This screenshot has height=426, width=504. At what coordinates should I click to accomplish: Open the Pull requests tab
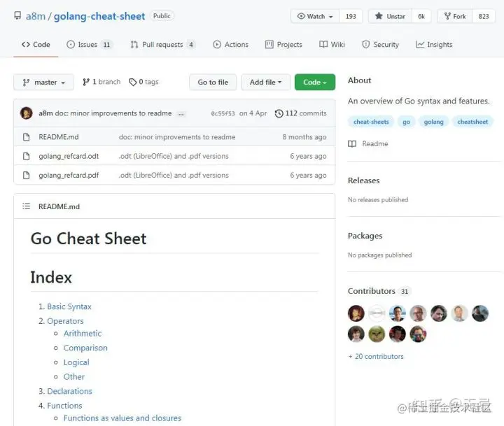tap(162, 44)
